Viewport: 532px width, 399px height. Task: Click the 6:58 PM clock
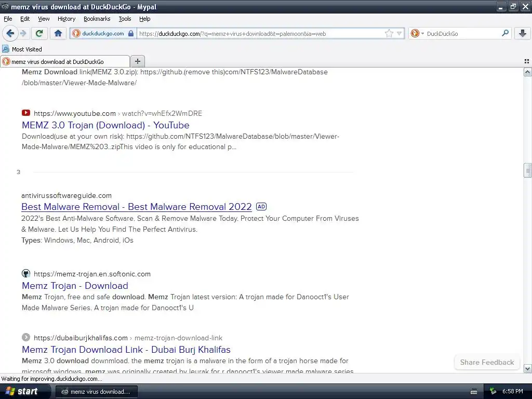point(513,391)
